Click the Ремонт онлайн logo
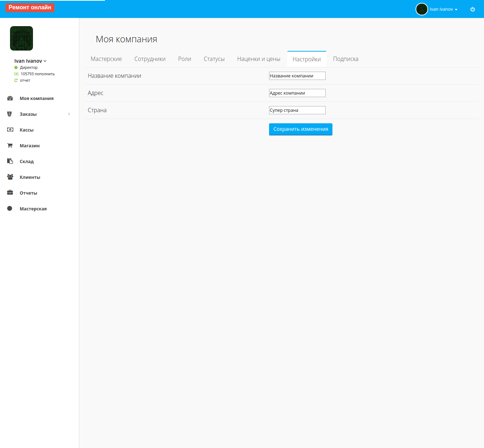The width and height of the screenshot is (484, 448). 30,8
